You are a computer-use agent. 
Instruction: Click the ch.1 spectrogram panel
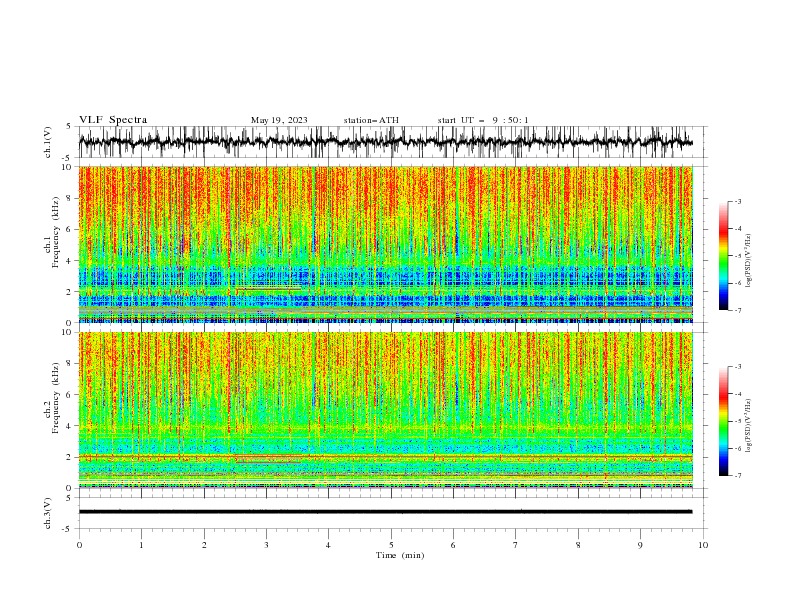[x=385, y=244]
